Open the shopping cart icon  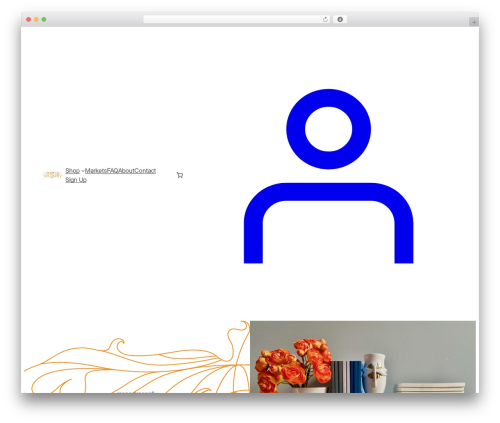[x=180, y=175]
